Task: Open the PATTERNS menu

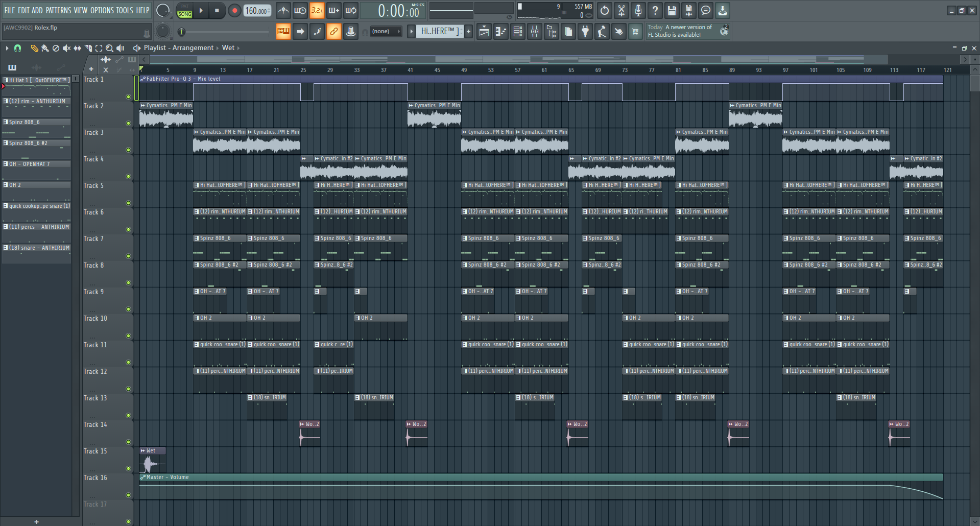Action: tap(58, 10)
